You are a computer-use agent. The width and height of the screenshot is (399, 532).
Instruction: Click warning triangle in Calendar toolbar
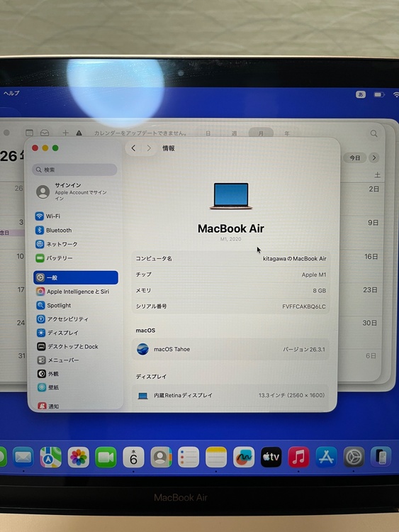[x=79, y=133]
